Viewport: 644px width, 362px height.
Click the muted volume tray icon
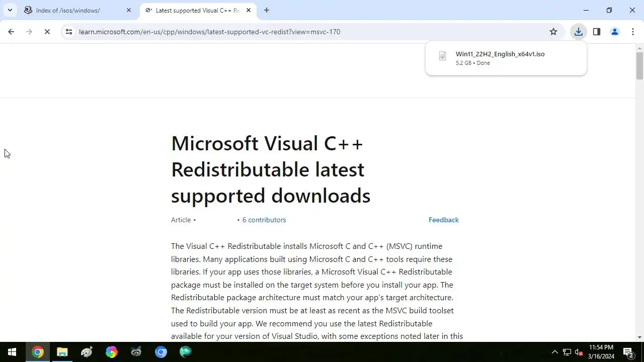coord(579,352)
